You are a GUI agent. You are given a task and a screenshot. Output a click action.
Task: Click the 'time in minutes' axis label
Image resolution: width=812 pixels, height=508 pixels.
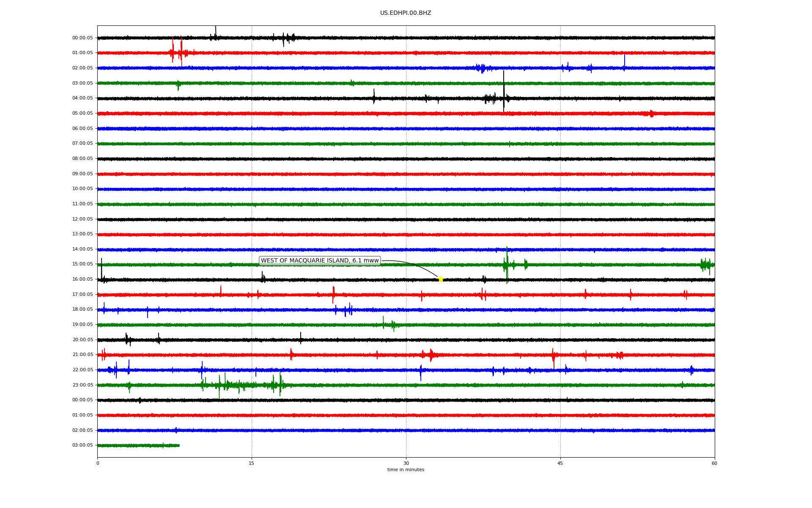coord(406,470)
